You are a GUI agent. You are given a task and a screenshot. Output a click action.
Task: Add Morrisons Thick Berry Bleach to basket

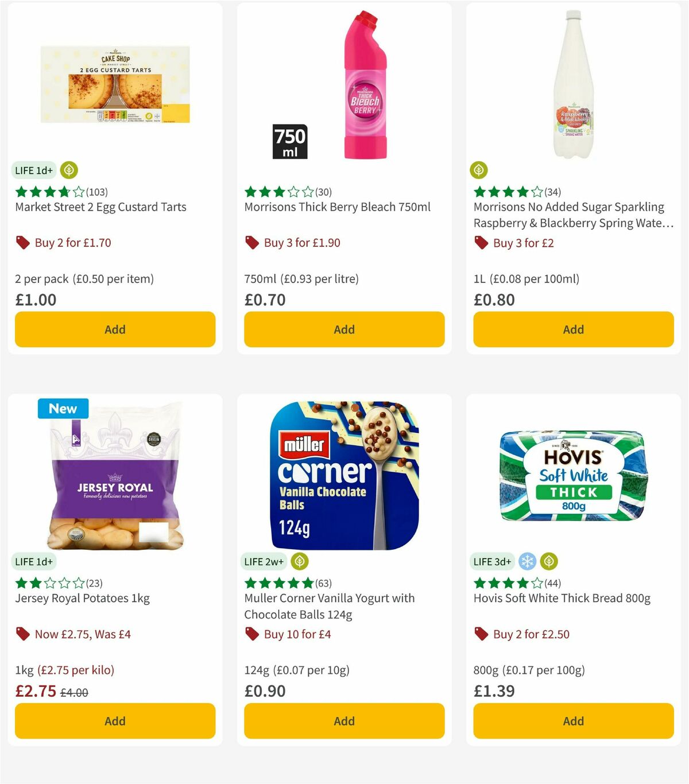(x=344, y=329)
